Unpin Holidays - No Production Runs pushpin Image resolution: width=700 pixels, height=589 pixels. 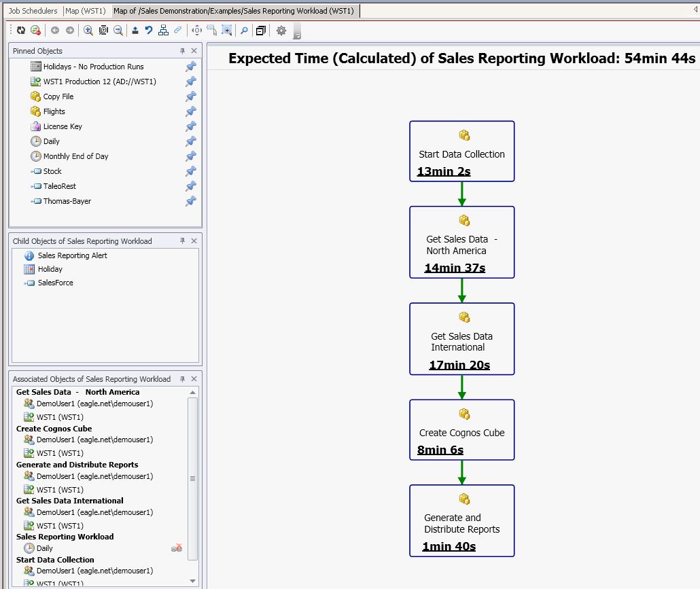pos(191,67)
